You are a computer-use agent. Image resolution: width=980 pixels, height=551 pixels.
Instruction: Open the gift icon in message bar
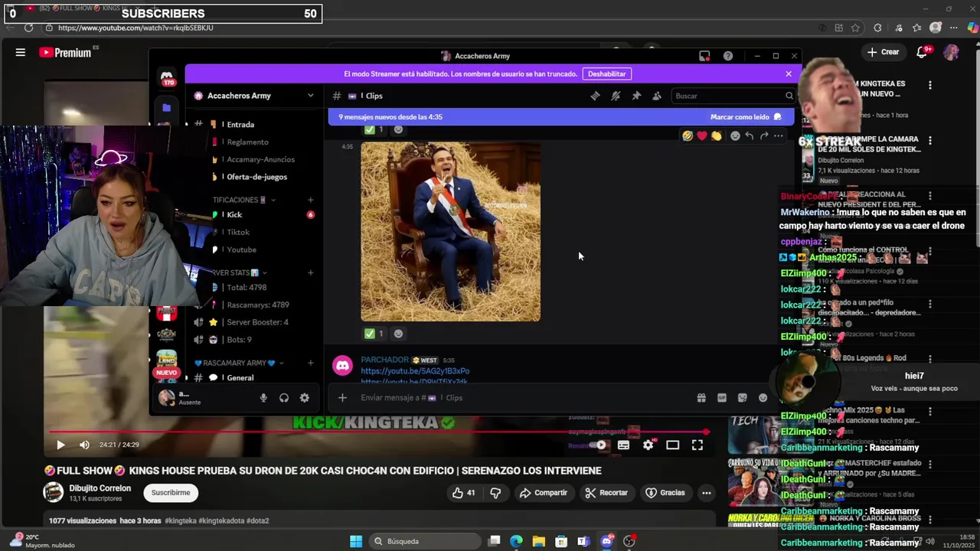(701, 398)
